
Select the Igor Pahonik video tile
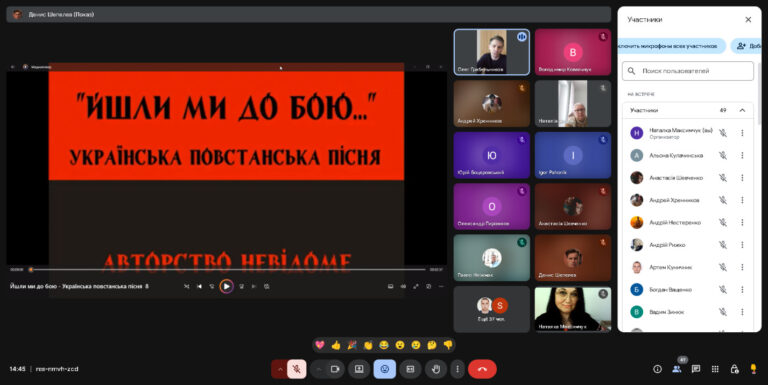point(573,155)
